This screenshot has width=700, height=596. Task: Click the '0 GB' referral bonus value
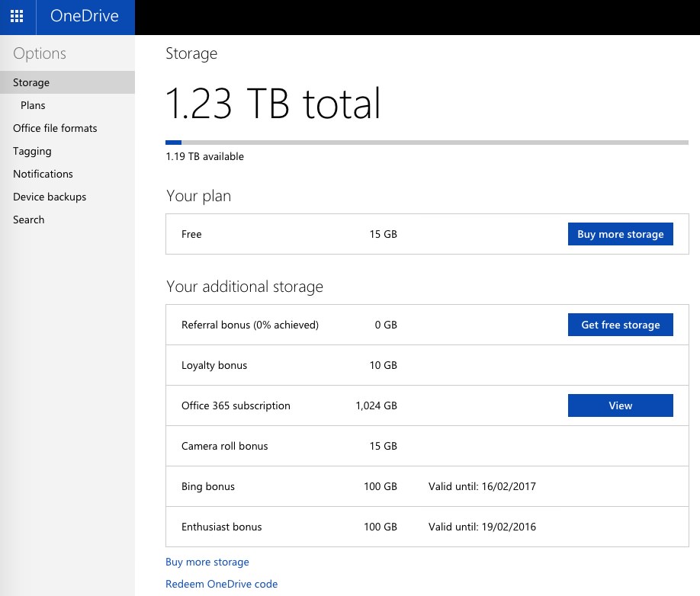pos(386,325)
